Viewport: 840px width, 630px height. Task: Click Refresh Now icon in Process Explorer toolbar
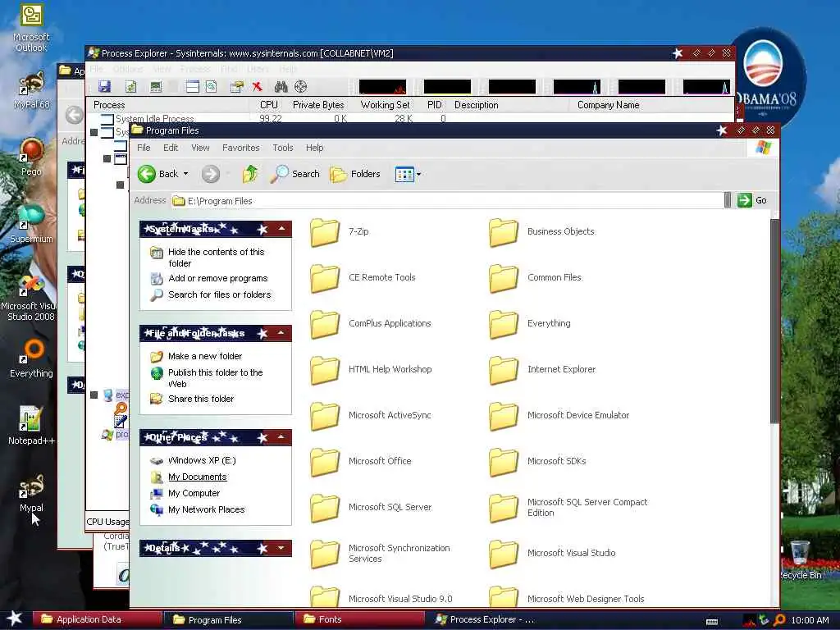click(x=130, y=87)
